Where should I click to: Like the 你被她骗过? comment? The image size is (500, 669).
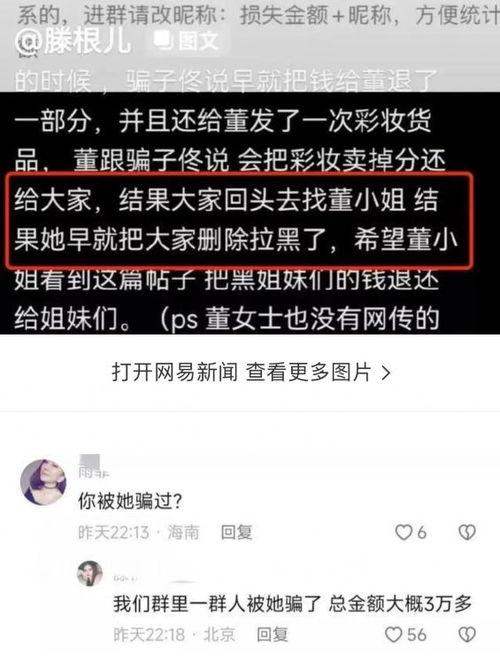click(x=404, y=532)
